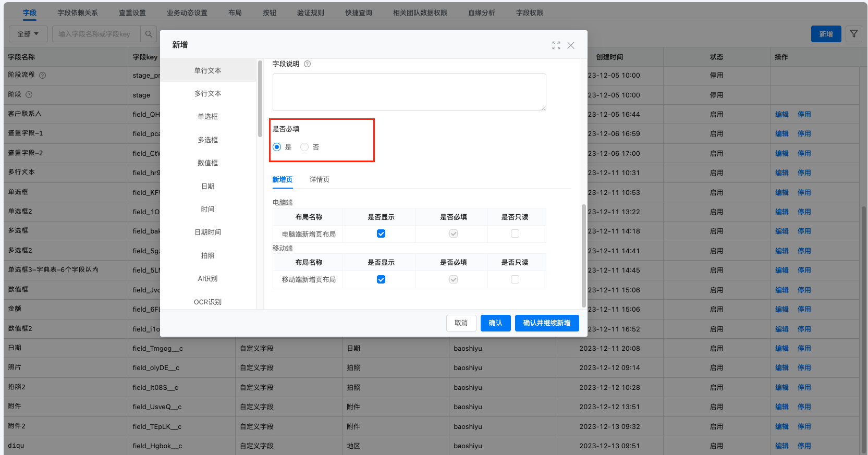The height and width of the screenshot is (455, 868).
Task: Click 停用 for diqu row
Action: click(x=804, y=446)
